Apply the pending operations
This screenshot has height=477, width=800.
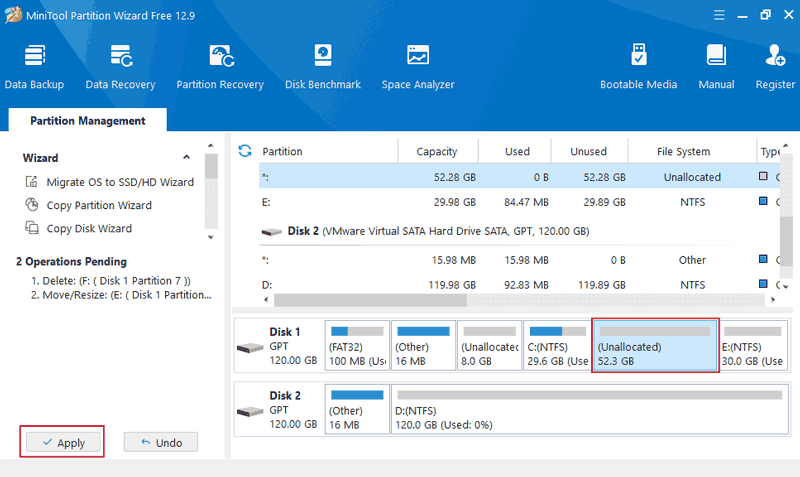click(61, 443)
